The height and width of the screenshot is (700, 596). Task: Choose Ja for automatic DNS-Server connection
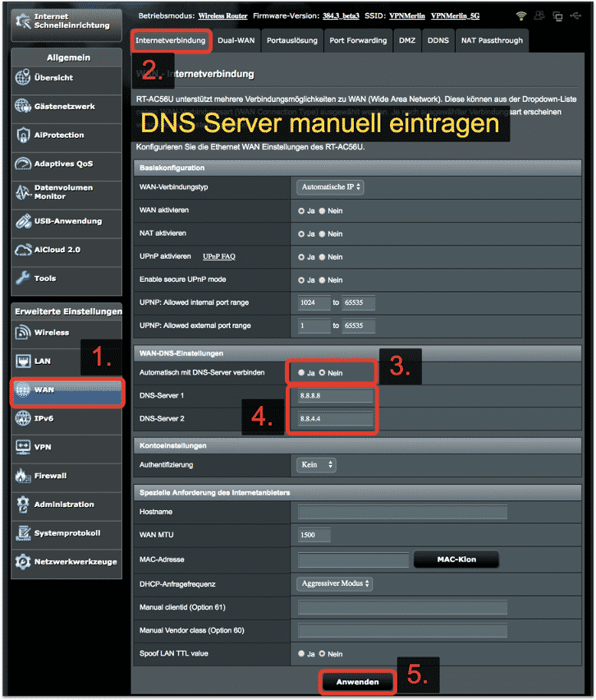(x=301, y=373)
